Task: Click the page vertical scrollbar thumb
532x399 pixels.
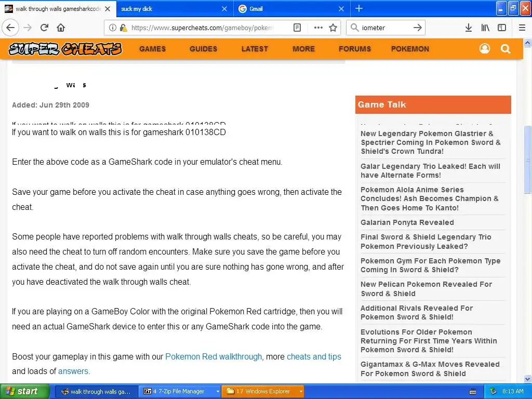Action: coord(528,159)
